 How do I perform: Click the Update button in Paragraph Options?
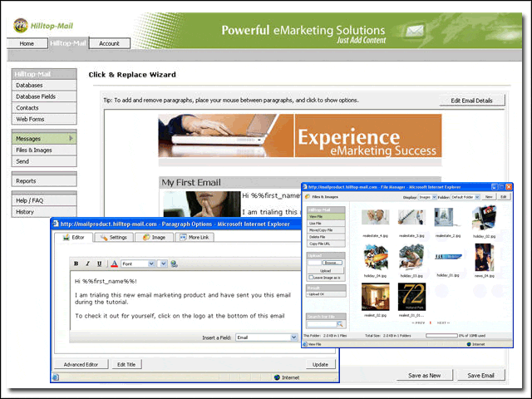click(x=320, y=364)
